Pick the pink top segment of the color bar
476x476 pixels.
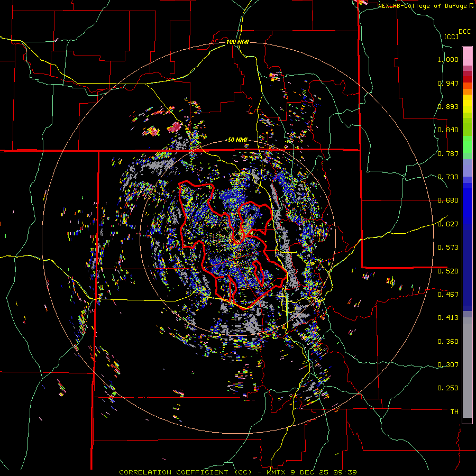coord(467,56)
